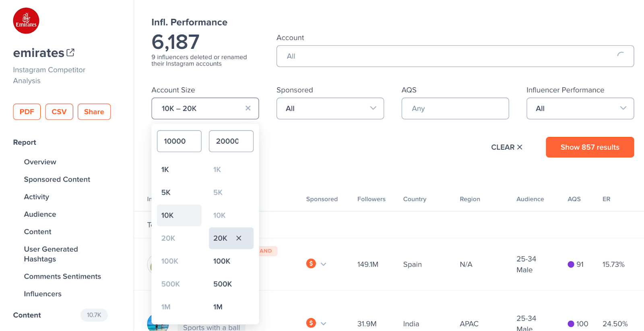Screen dimensions: 644x331
Task: Click the 6,187 influencer count
Action: point(175,42)
